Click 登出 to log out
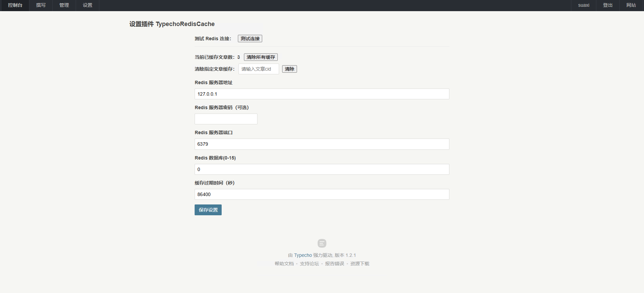The height and width of the screenshot is (293, 644). coord(608,5)
